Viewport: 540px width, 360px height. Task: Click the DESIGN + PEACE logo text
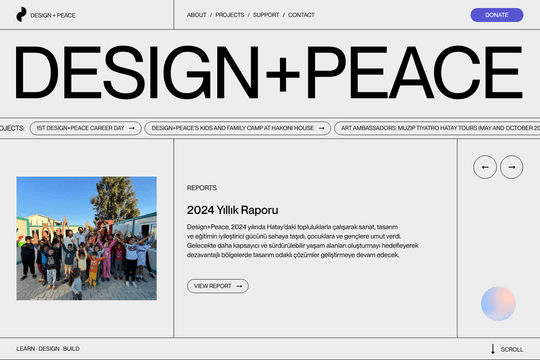53,15
